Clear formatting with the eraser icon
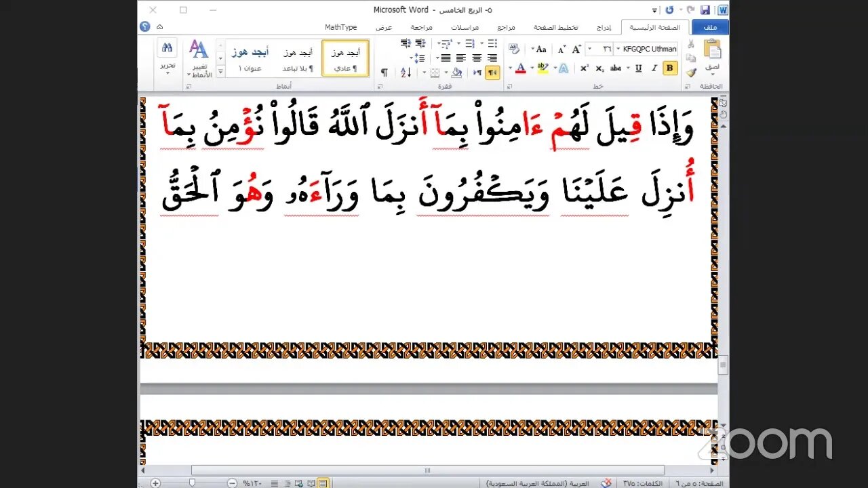This screenshot has height=488, width=868. [x=514, y=49]
